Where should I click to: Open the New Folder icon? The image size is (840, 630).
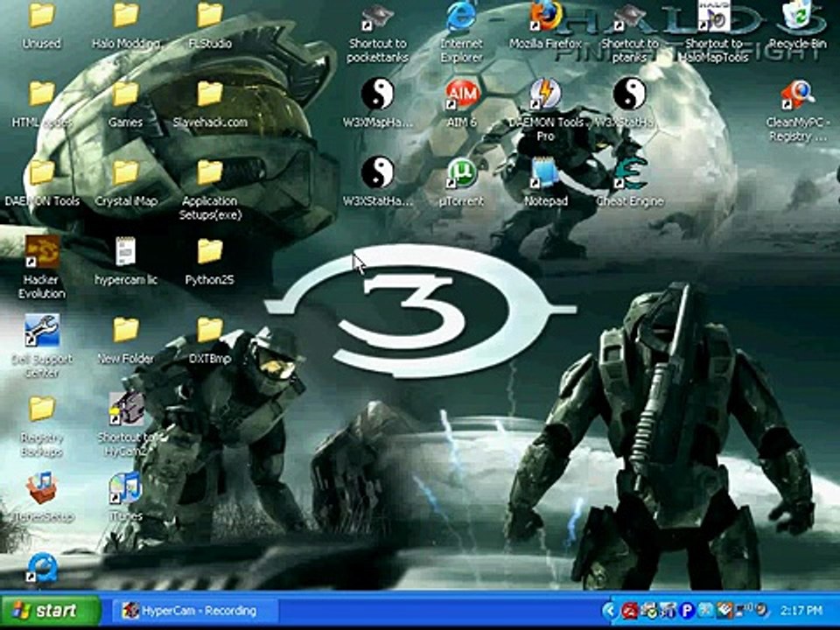point(125,330)
